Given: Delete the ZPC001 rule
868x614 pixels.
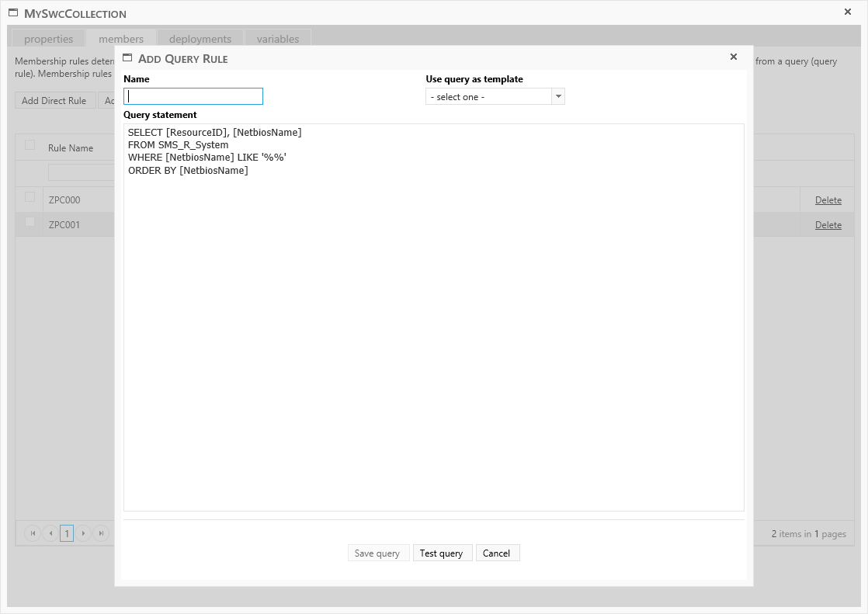Looking at the screenshot, I should [x=828, y=225].
